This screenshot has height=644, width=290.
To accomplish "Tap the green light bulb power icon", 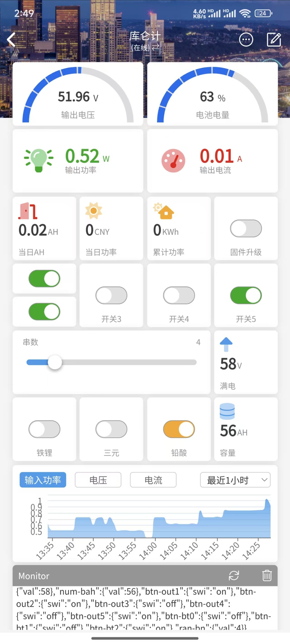I will pos(39,160).
